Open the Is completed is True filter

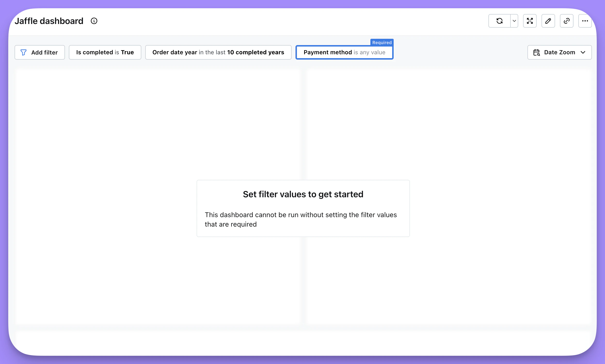(105, 53)
